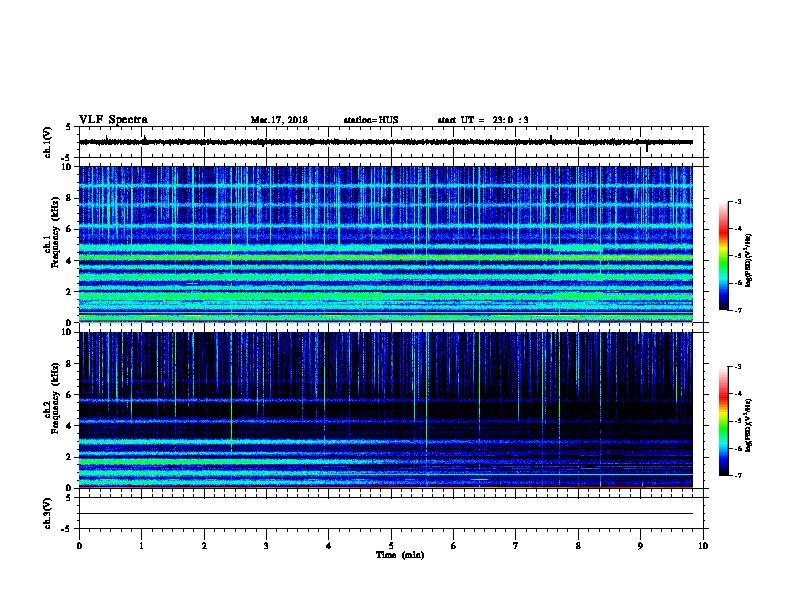Click the "ch.1(V)" waveform axis label
Image resolution: width=792 pixels, height=612 pixels.
(48, 142)
